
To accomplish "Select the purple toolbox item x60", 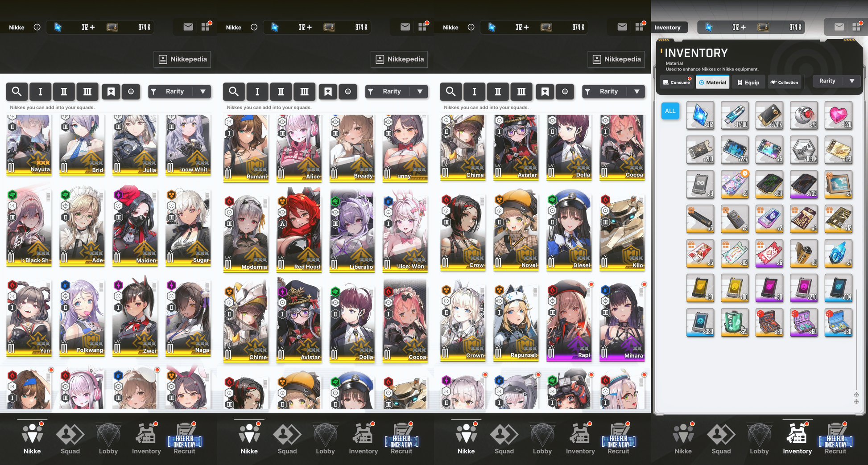I will click(x=804, y=322).
